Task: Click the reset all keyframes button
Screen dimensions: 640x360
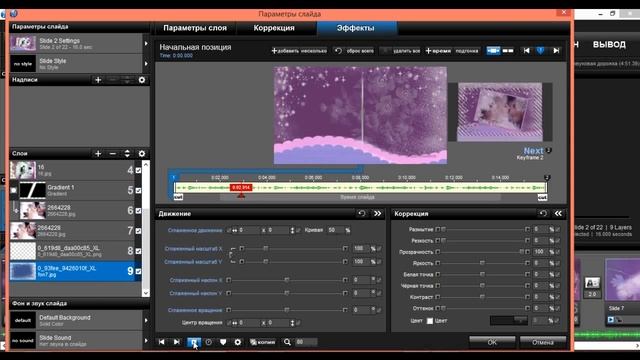Action: (354, 51)
